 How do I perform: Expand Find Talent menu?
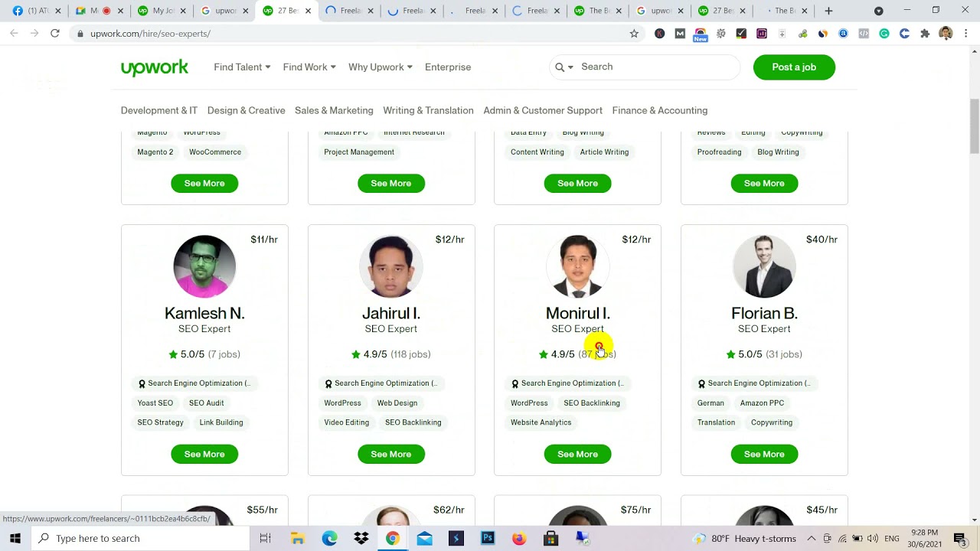[x=242, y=67]
